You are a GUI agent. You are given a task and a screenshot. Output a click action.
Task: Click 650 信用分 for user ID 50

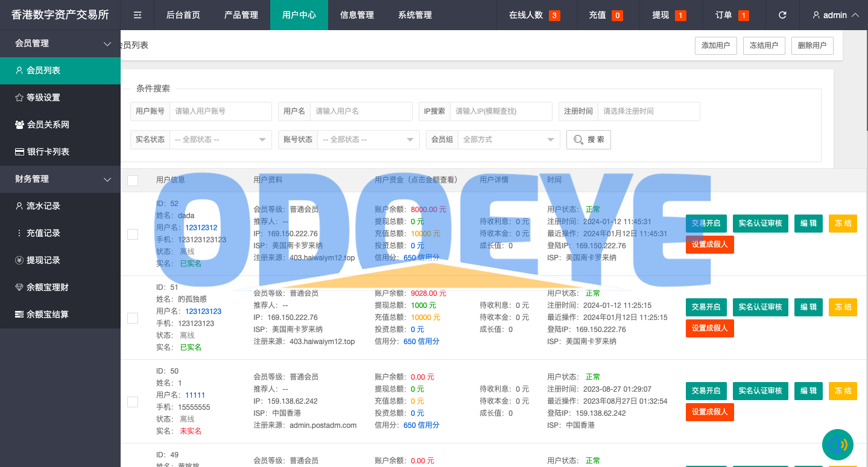(421, 425)
